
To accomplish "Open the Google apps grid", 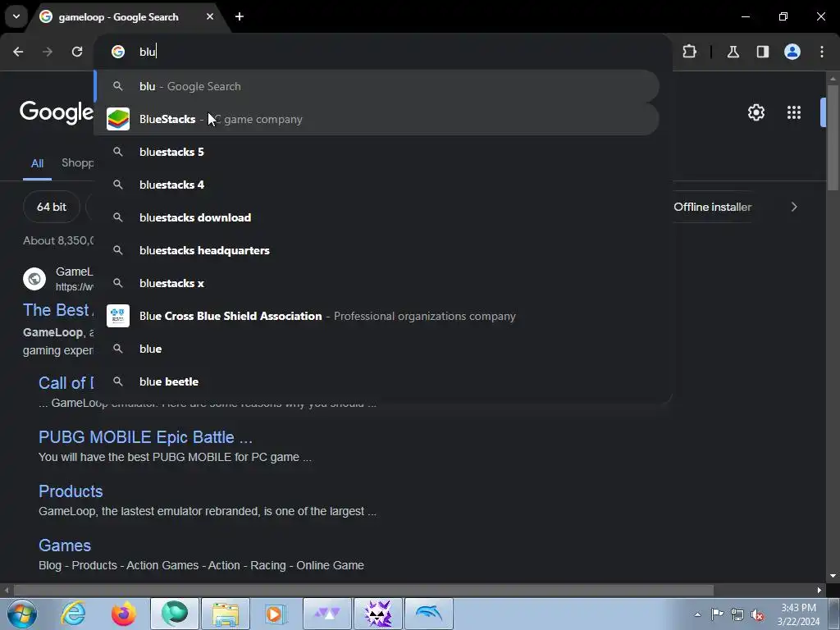I will (x=794, y=112).
